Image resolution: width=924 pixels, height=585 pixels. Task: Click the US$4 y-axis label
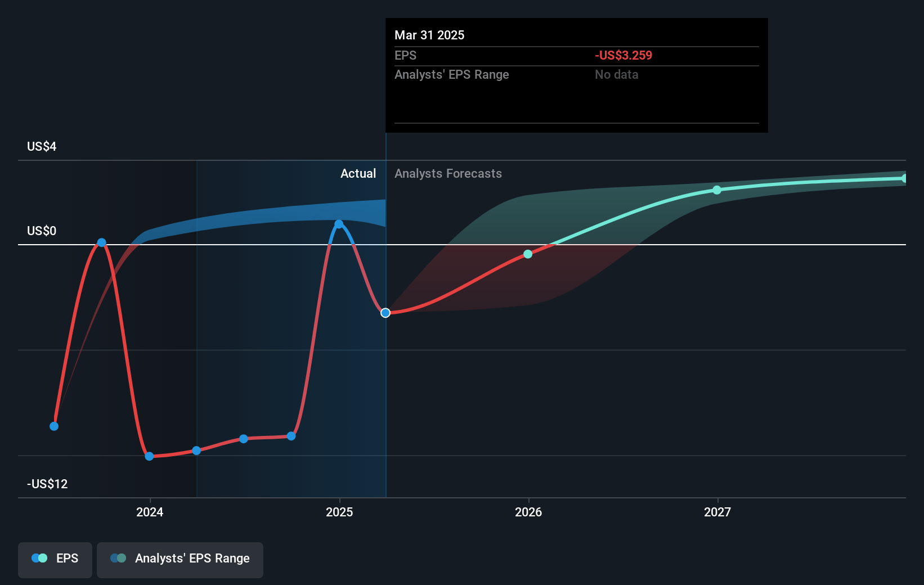(x=42, y=147)
